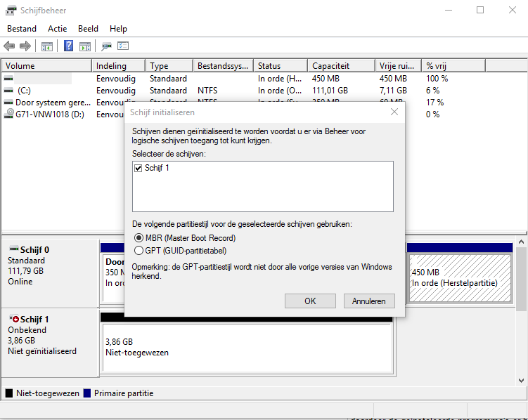Image resolution: width=528 pixels, height=420 pixels.
Task: Click the drive icon of the unnamed 450 MB volume
Action: click(8, 79)
